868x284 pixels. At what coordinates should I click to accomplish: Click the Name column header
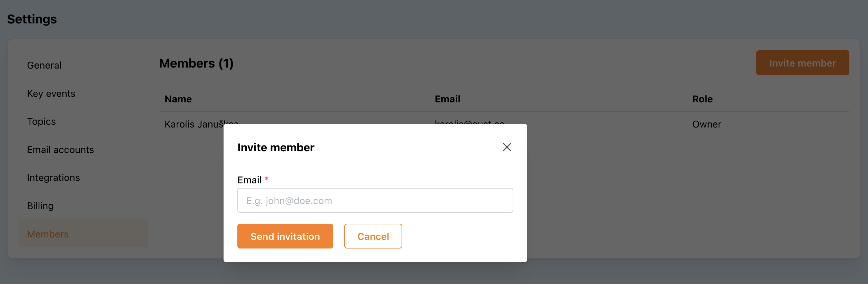(178, 99)
